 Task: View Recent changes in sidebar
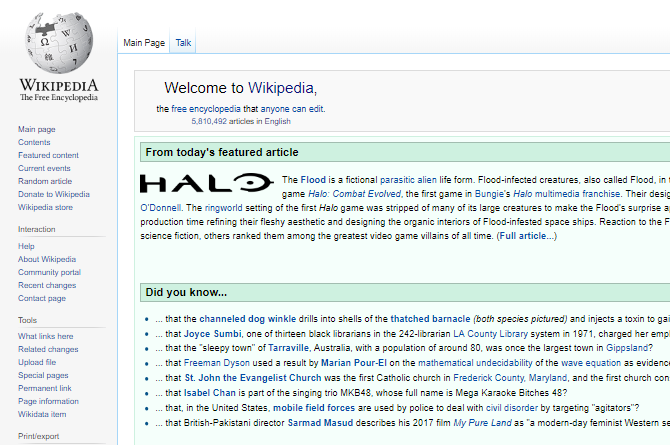[x=46, y=285]
